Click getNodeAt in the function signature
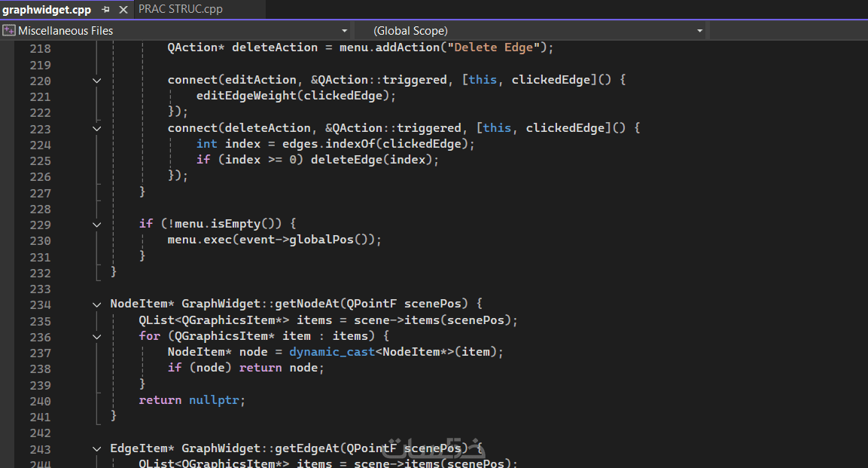Viewport: 868px width, 468px height. (306, 304)
